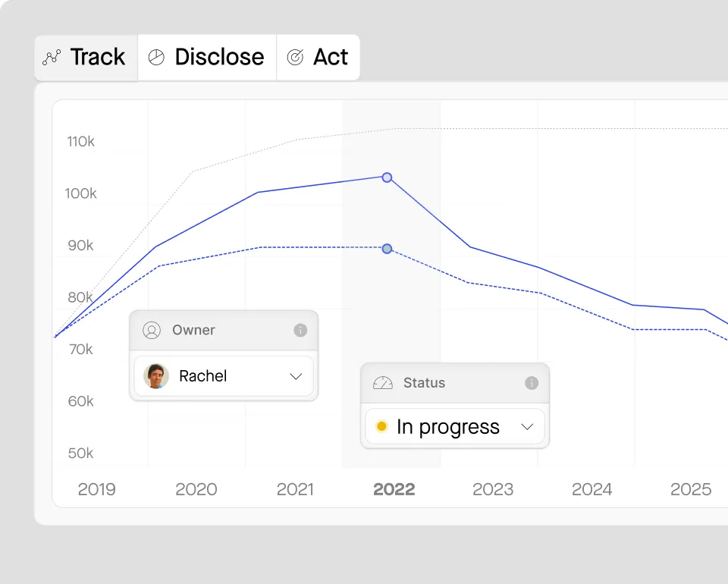Expand the In progress status chevron

pyautogui.click(x=527, y=427)
